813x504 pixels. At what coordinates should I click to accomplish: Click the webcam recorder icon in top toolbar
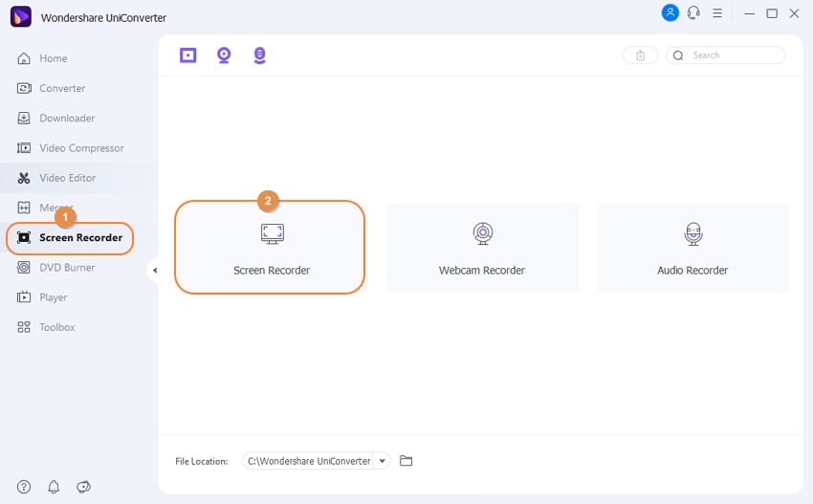click(x=224, y=55)
